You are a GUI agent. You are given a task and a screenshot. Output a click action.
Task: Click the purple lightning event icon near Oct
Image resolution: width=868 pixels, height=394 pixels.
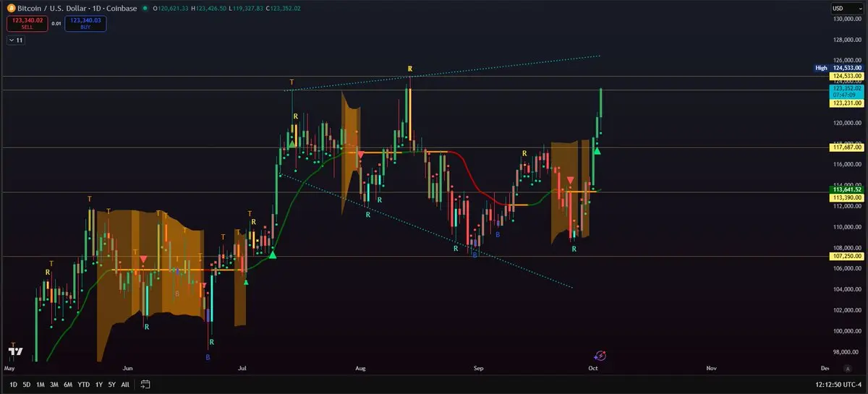[x=600, y=355]
